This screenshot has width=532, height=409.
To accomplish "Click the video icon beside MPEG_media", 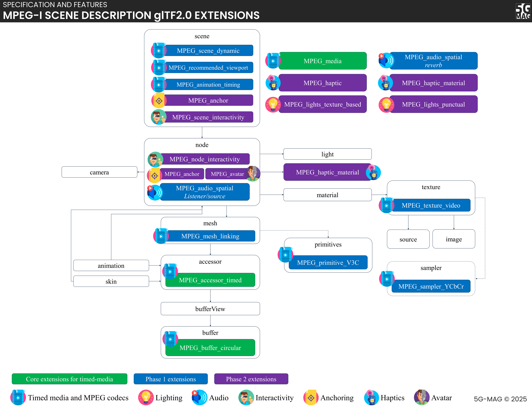I will point(273,61).
